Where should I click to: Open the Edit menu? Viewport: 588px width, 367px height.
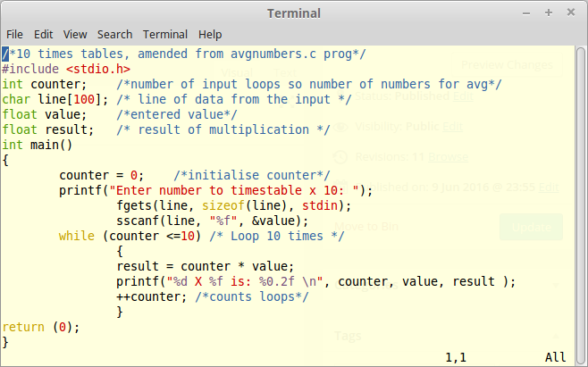point(44,34)
